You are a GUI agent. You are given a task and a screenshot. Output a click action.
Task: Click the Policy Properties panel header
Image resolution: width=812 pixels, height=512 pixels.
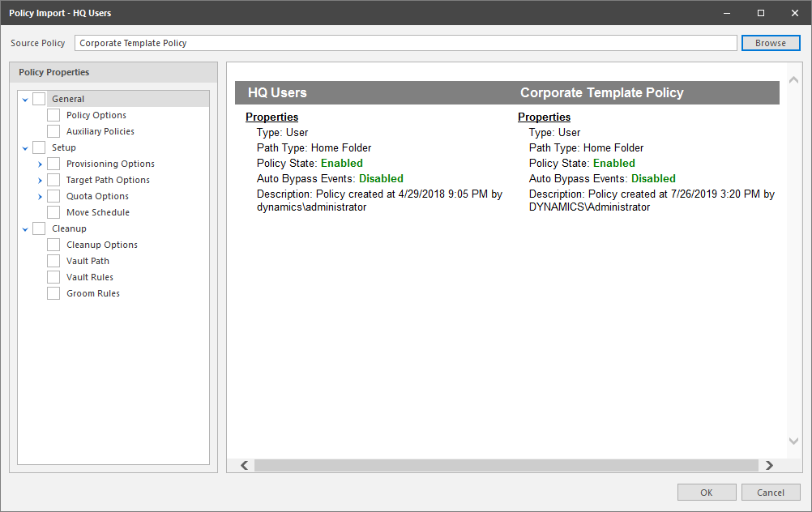coord(113,72)
